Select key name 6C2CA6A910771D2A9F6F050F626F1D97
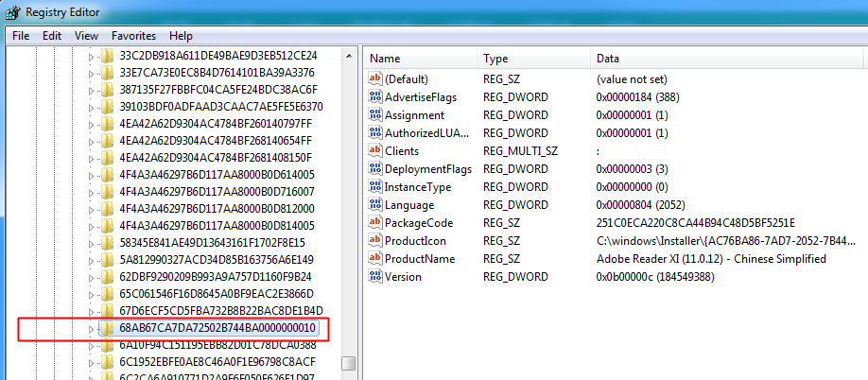 217,378
